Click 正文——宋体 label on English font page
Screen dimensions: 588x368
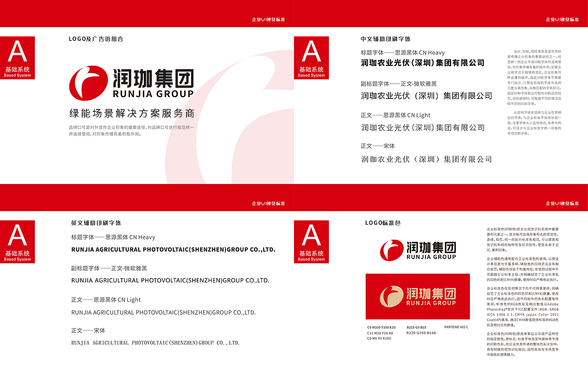(x=88, y=331)
